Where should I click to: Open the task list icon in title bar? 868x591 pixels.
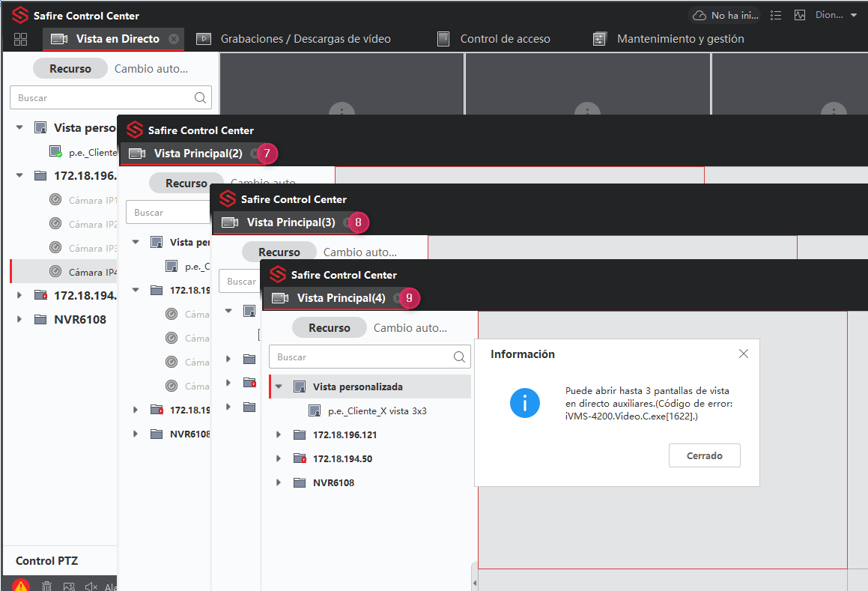click(x=776, y=15)
